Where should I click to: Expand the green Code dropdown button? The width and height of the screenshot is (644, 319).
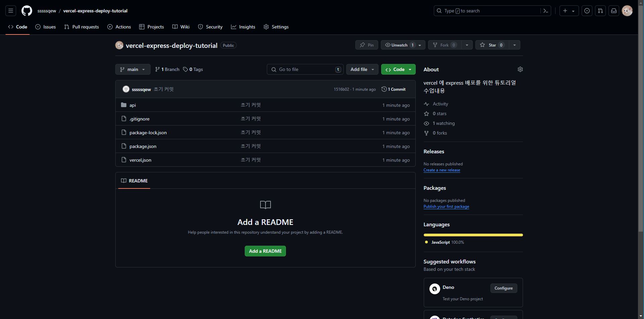(x=398, y=69)
